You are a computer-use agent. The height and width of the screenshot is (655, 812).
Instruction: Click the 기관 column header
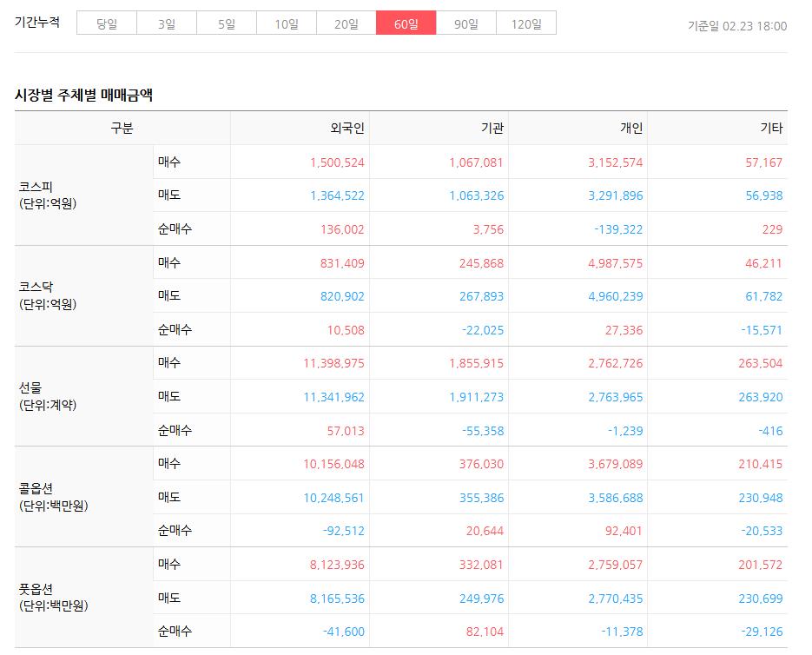pyautogui.click(x=492, y=129)
